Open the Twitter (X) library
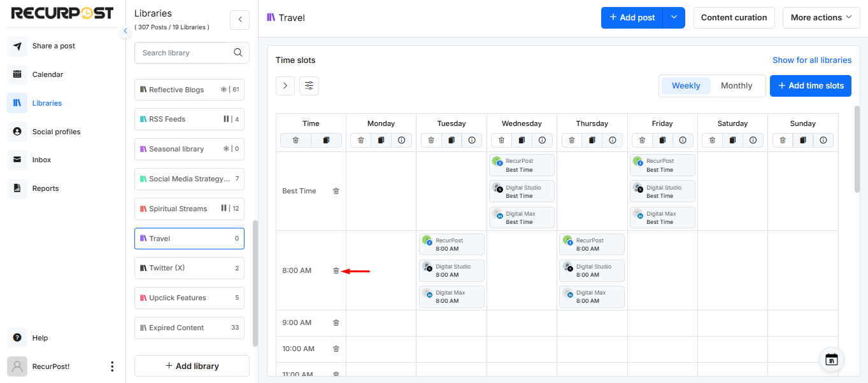The width and height of the screenshot is (868, 383). [189, 268]
